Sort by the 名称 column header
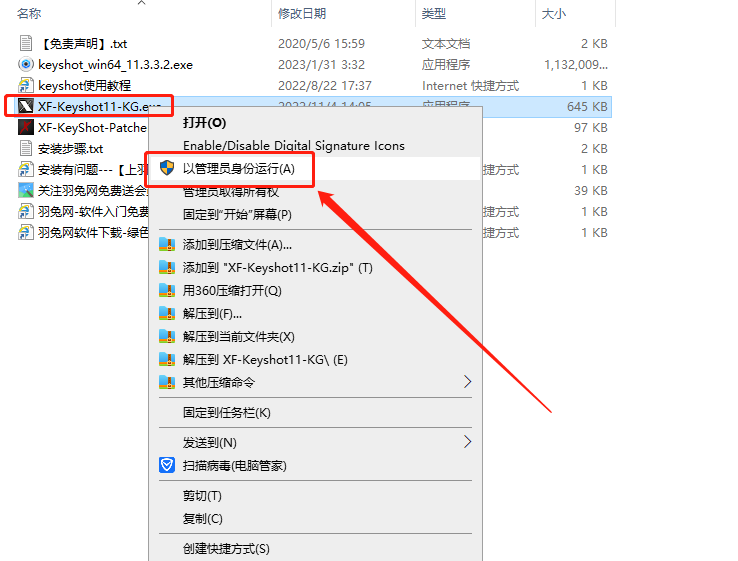This screenshot has width=738, height=561. [x=29, y=14]
